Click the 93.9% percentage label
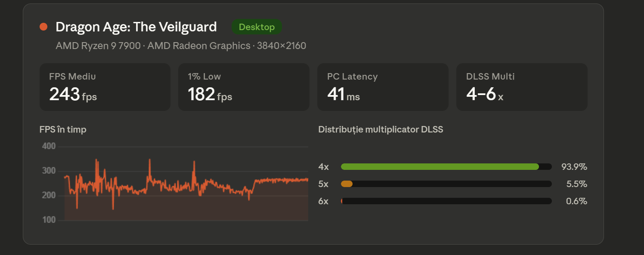This screenshot has height=255, width=644. pos(574,167)
